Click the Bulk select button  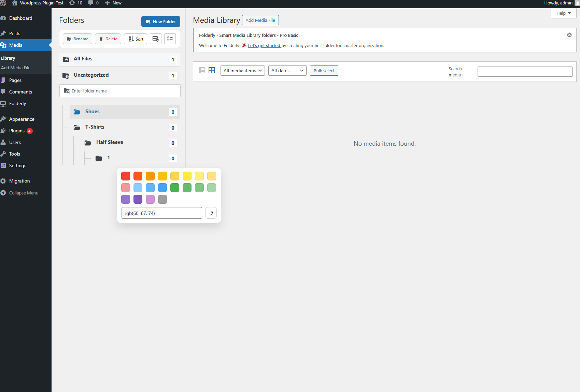(x=324, y=71)
